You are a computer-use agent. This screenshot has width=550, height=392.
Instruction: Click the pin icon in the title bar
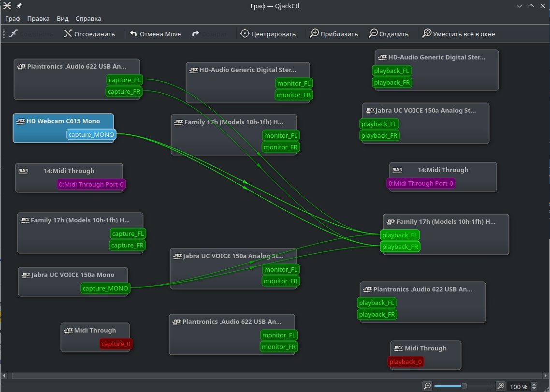pyautogui.click(x=19, y=6)
